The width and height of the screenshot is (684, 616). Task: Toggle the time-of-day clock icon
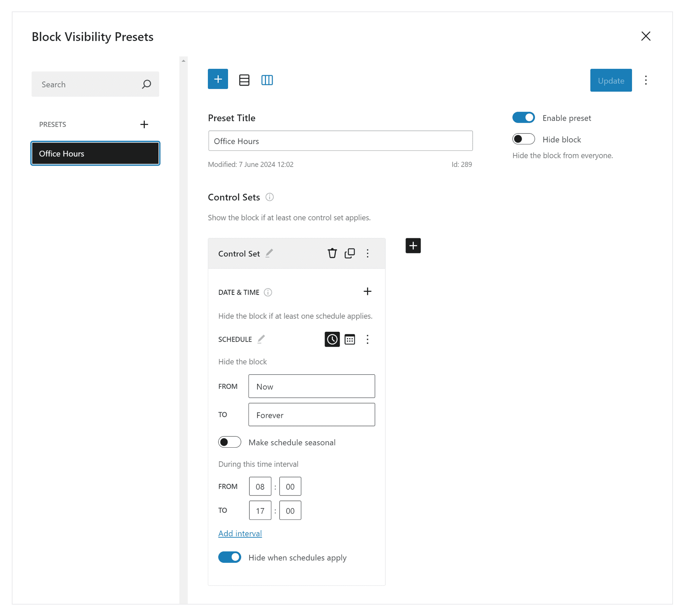point(332,339)
